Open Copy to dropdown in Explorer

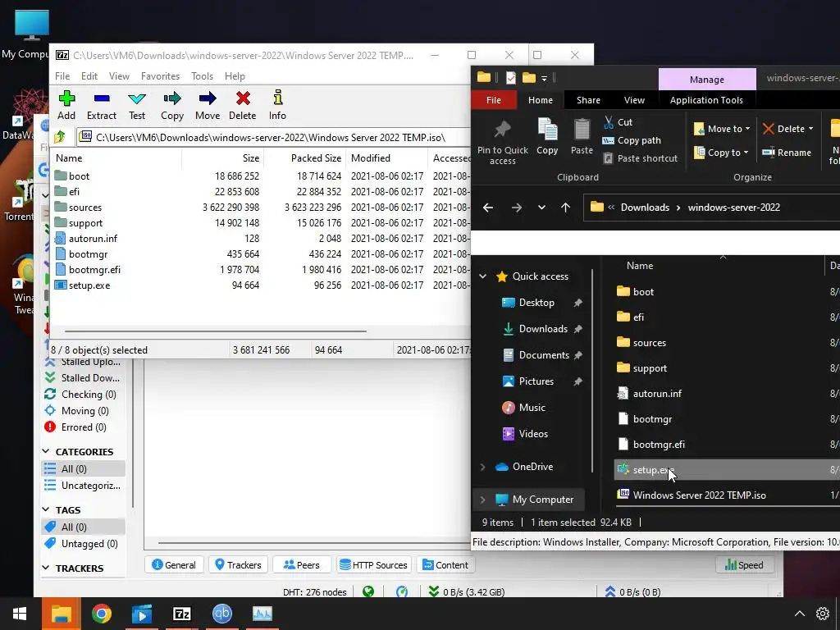tap(721, 153)
